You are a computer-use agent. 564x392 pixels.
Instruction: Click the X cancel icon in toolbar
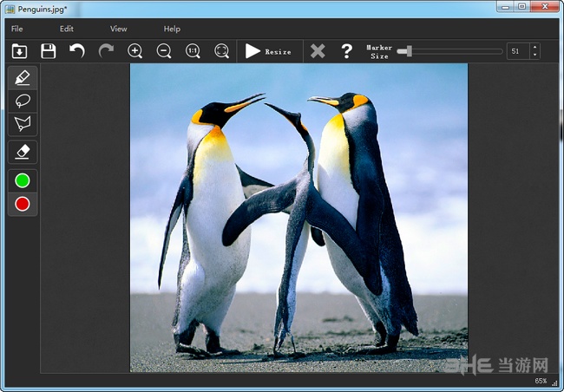(318, 51)
